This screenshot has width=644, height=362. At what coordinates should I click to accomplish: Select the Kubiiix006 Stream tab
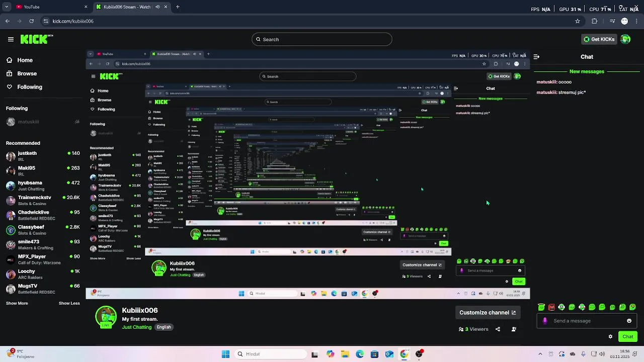(x=131, y=7)
